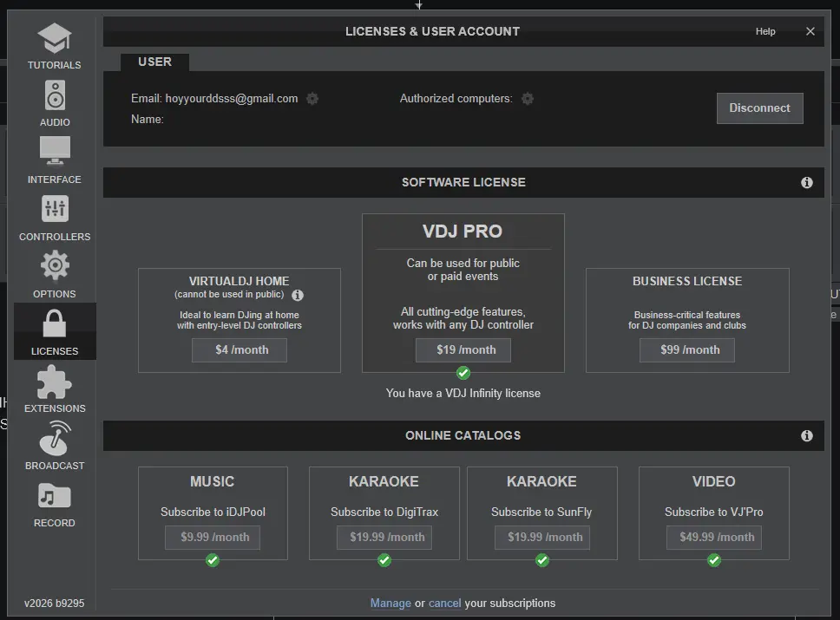Subscribe to DigiTrax for $19.99 /month
The image size is (840, 620).
384,538
